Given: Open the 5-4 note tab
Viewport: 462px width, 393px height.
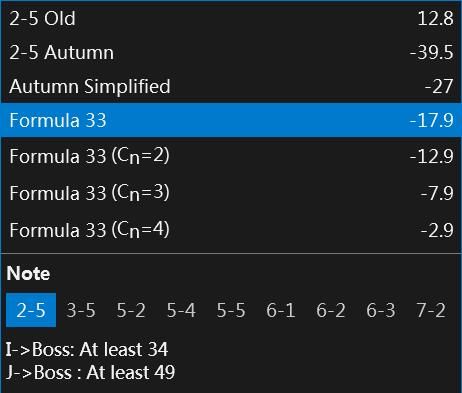Looking at the screenshot, I should coord(181,310).
